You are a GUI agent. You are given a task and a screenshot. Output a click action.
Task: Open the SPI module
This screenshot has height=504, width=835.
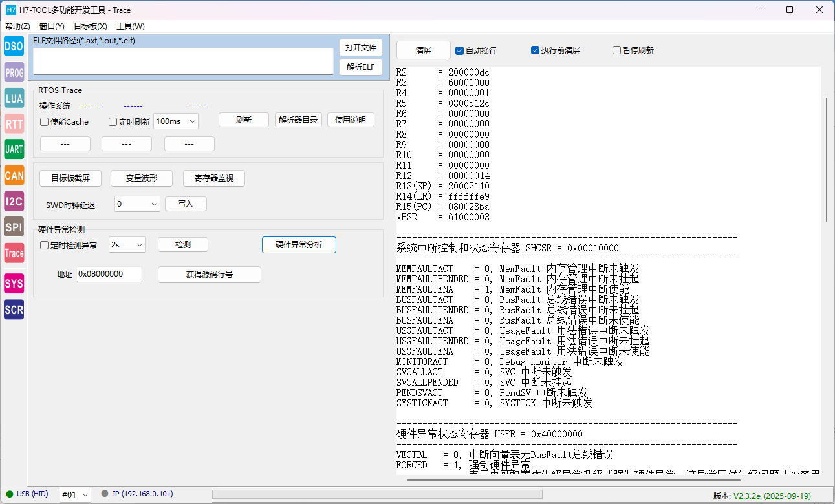(x=14, y=227)
